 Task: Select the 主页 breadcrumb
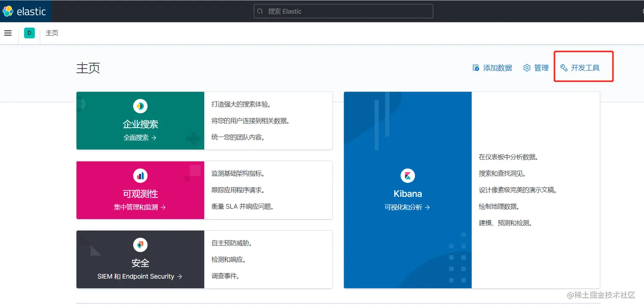[x=52, y=33]
